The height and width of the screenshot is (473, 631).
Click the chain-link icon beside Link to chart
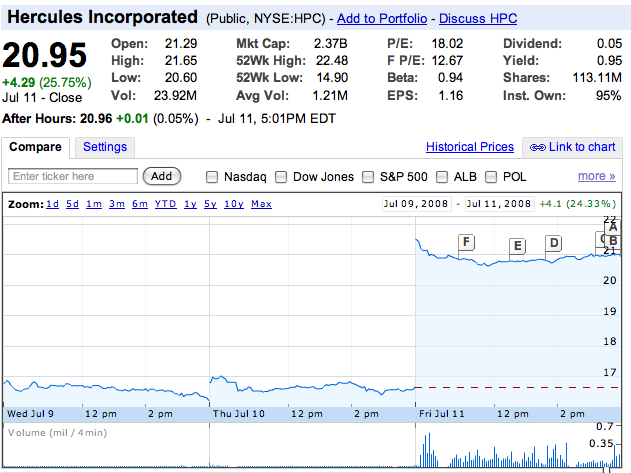[538, 147]
